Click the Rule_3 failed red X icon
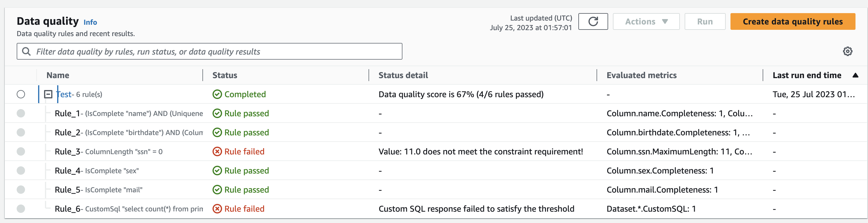 (217, 152)
